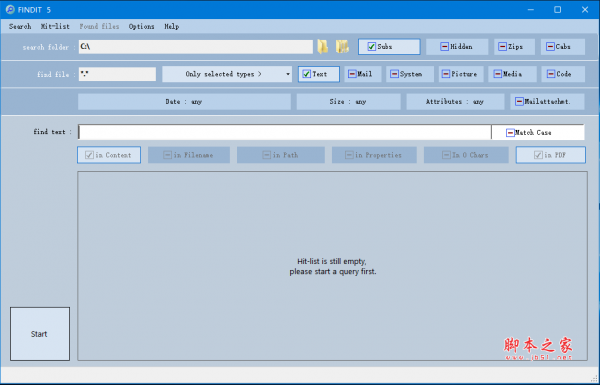This screenshot has height=385, width=600.
Task: Open the Help menu
Action: pyautogui.click(x=171, y=26)
